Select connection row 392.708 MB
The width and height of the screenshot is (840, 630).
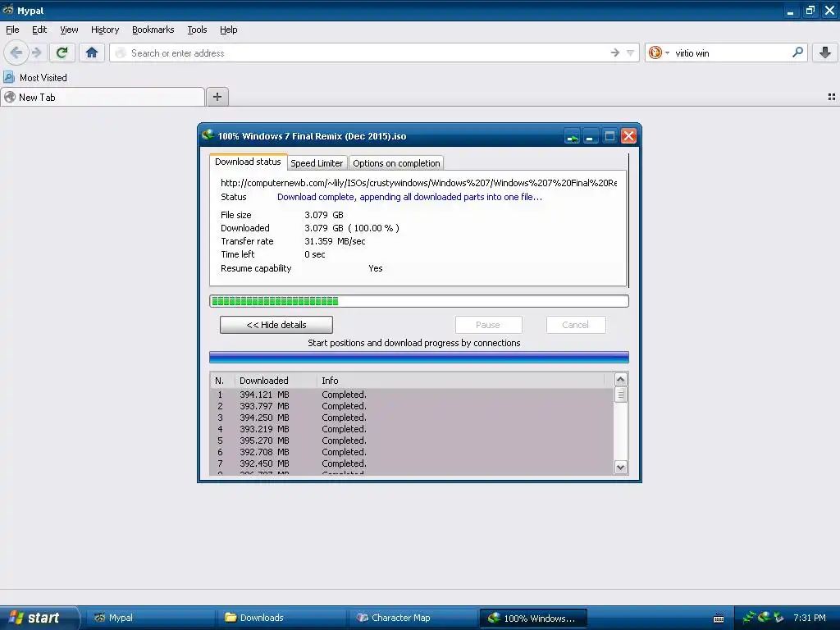click(412, 452)
